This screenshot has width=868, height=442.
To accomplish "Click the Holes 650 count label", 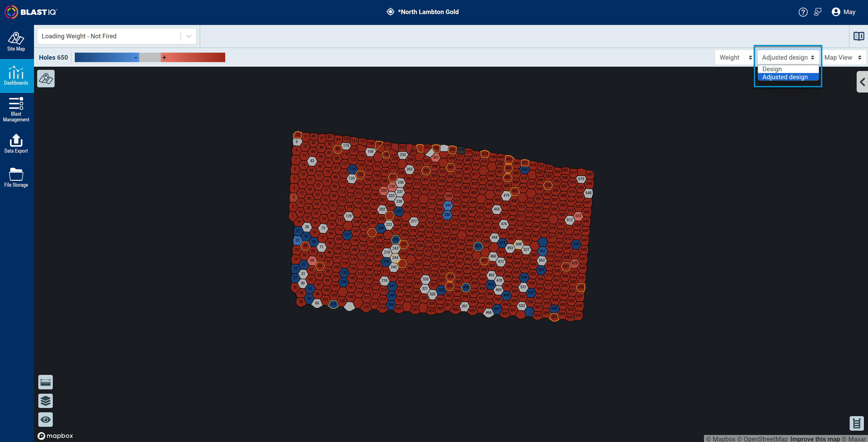I will pos(53,58).
